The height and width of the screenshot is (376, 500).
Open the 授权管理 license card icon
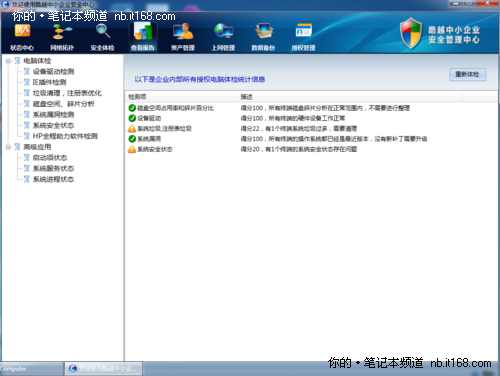tap(304, 38)
